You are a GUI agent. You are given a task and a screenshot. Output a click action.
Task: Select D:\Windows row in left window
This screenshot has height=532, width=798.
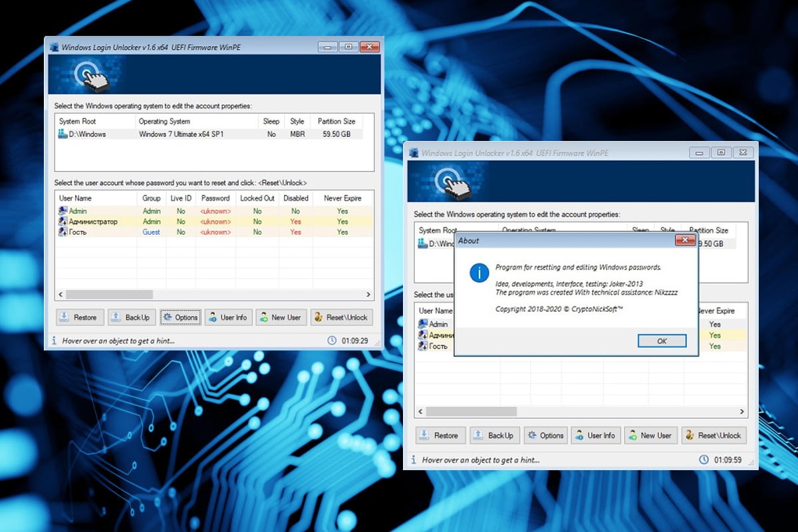click(209, 134)
